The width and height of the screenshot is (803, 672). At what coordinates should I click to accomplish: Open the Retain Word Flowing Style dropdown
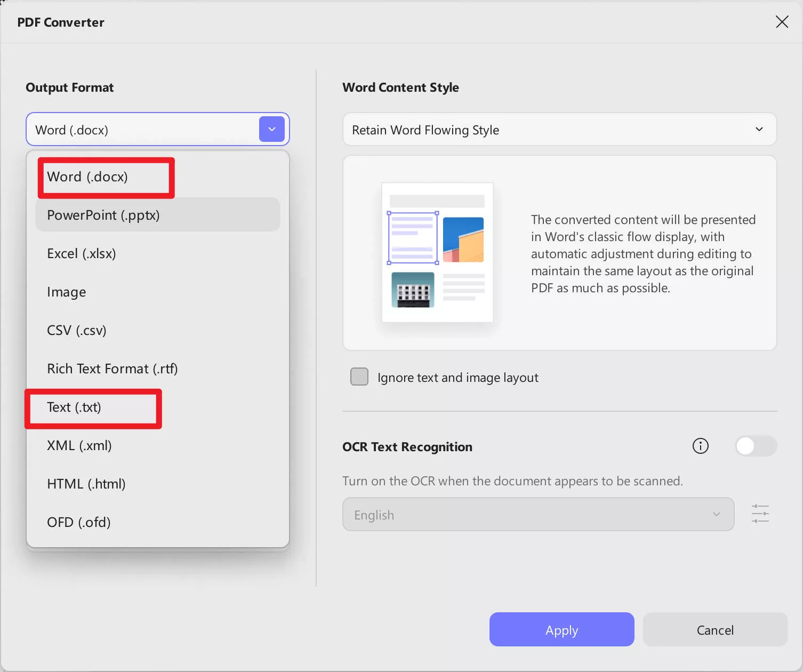559,129
